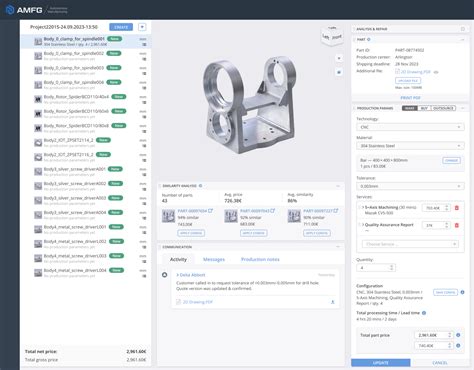The width and height of the screenshot is (474, 370).
Task: Open the Material dropdown showing 304 Stainless Steel
Action: coord(410,146)
